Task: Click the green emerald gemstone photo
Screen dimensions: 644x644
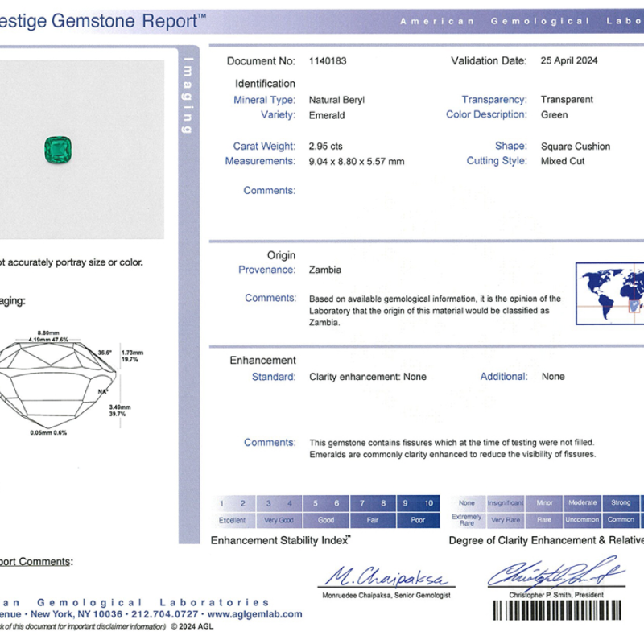Action: [58, 150]
